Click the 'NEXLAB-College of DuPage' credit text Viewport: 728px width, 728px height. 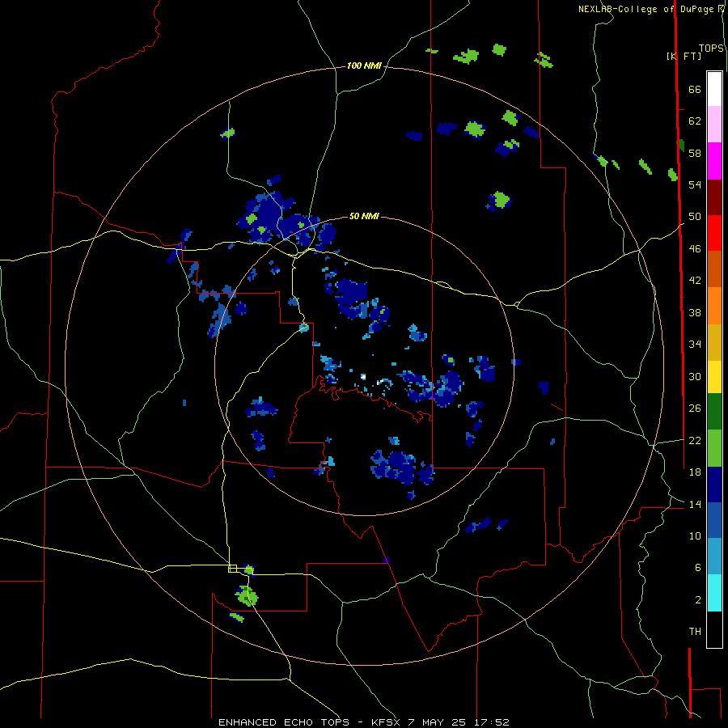[645, 9]
